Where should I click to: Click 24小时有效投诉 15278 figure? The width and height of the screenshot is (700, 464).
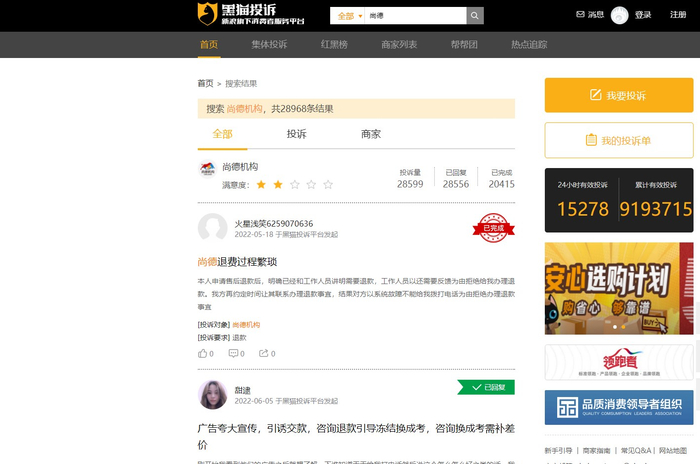tap(583, 209)
